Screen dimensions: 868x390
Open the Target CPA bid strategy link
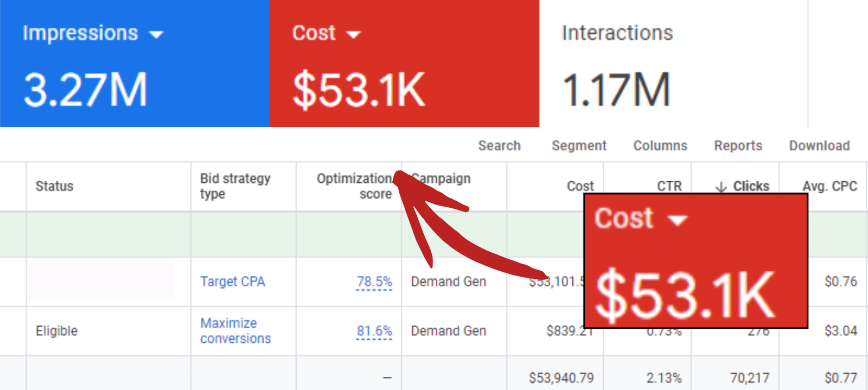click(x=232, y=282)
